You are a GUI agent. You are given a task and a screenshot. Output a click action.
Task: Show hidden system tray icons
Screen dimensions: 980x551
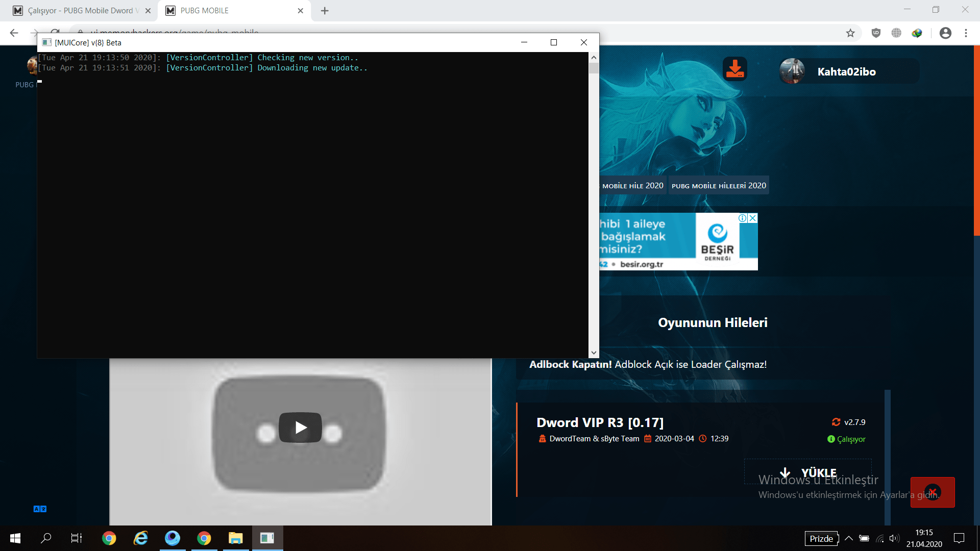[x=849, y=538]
